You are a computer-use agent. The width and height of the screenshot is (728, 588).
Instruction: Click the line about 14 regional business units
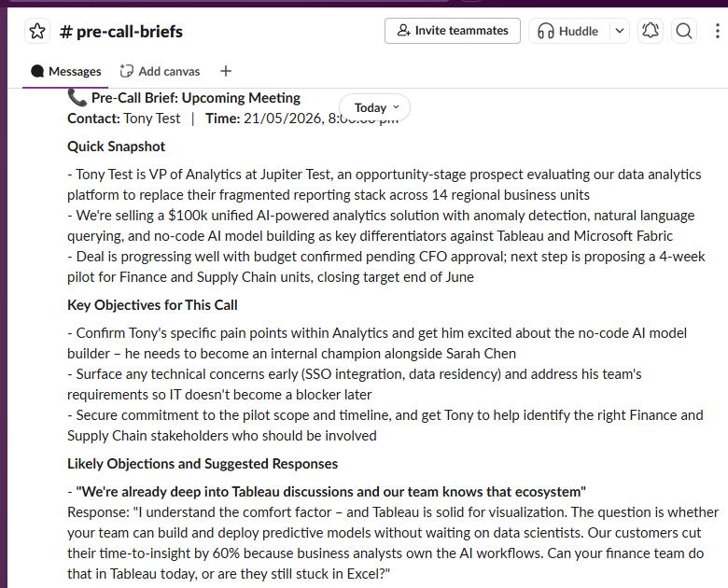pos(329,195)
